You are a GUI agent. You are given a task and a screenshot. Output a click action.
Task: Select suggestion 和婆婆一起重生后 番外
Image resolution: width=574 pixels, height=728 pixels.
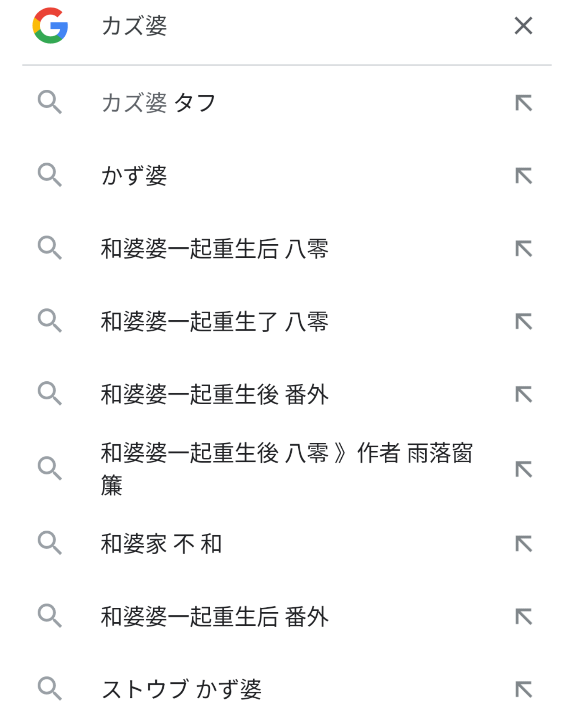[214, 617]
